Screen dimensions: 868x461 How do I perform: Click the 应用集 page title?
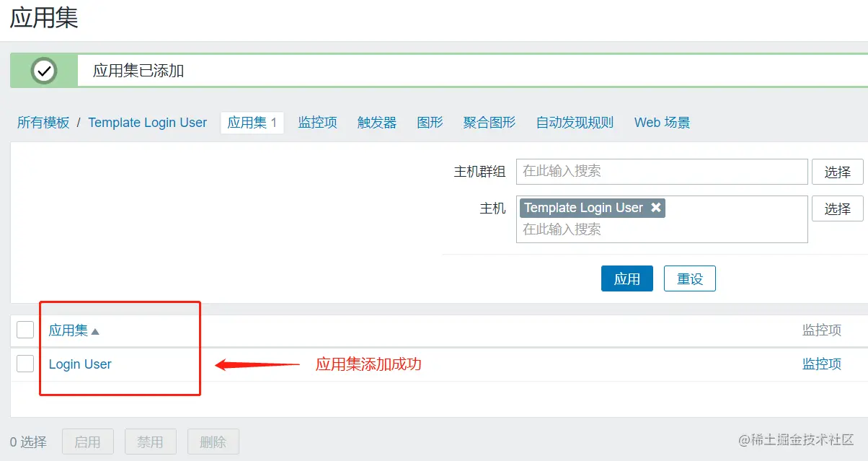click(x=44, y=17)
